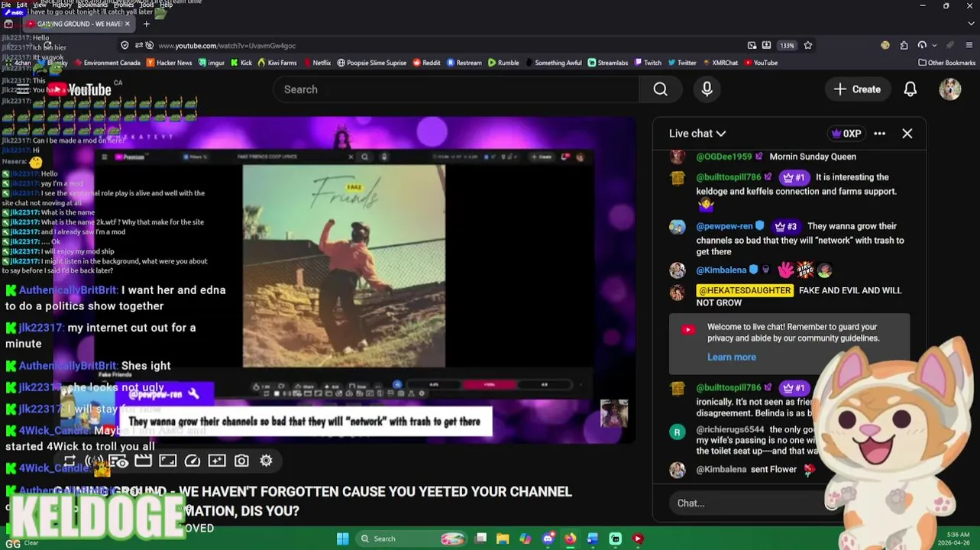This screenshot has height=550, width=980.
Task: Open the Streamlabs bookmark
Action: click(606, 63)
